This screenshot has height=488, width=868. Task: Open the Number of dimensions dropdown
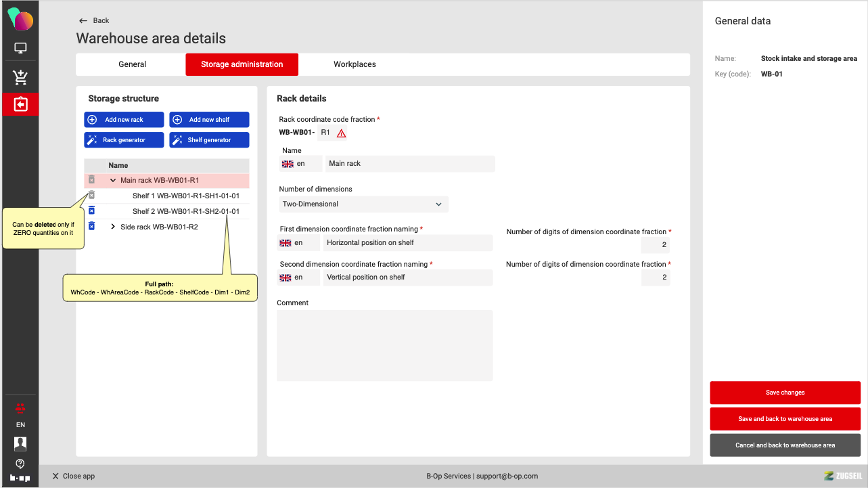click(363, 204)
